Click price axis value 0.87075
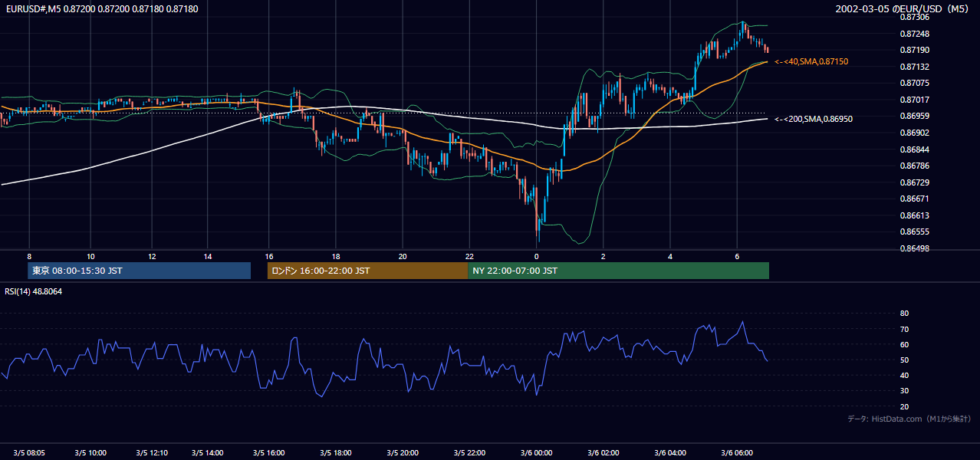The image size is (980, 460). click(914, 83)
